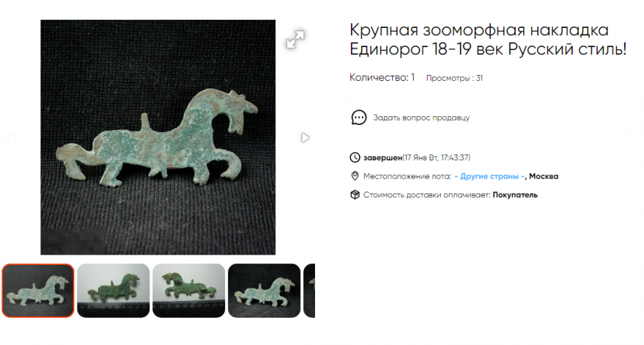Click the clock icon near завершен
644x345 pixels.
355,157
